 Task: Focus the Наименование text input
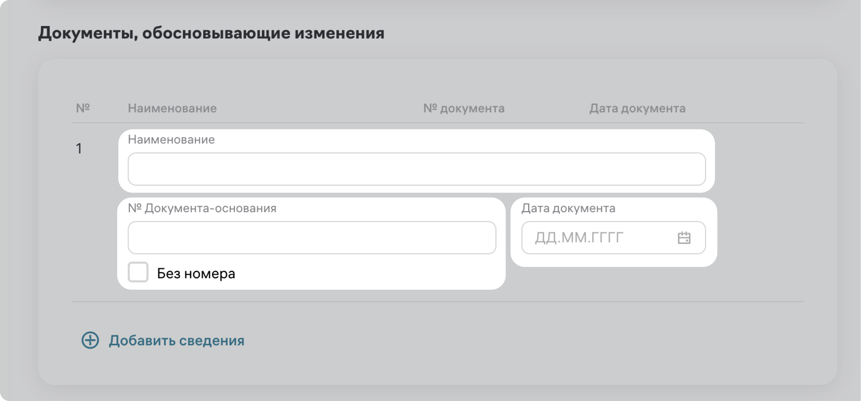pos(416,169)
